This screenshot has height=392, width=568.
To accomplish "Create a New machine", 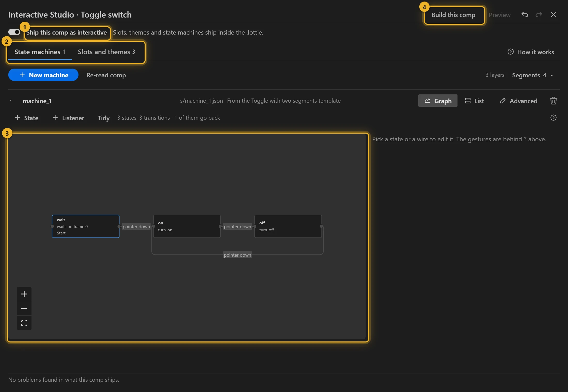I will point(43,75).
